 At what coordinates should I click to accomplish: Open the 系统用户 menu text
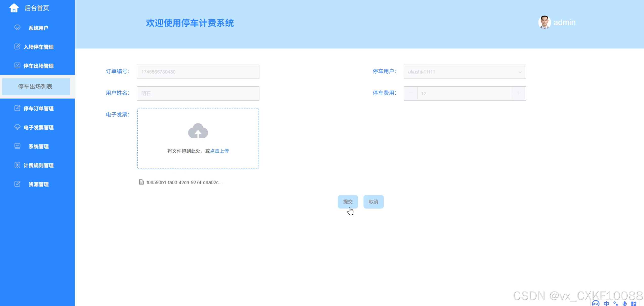click(38, 28)
